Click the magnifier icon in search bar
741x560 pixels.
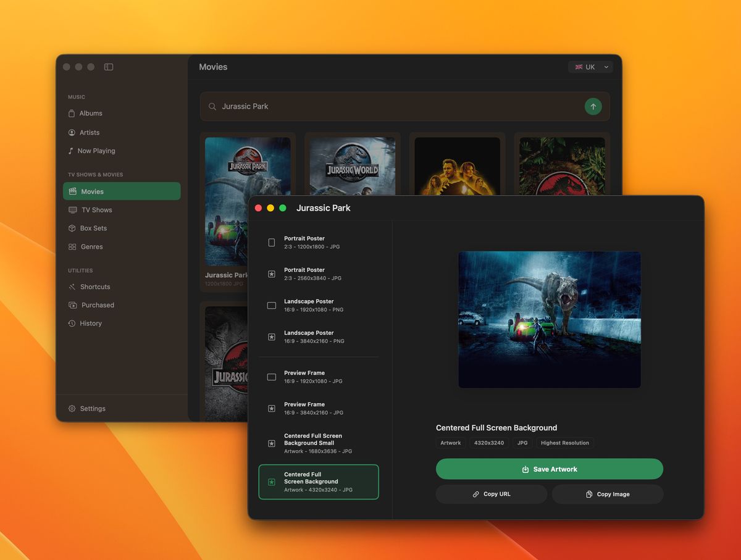pyautogui.click(x=212, y=106)
